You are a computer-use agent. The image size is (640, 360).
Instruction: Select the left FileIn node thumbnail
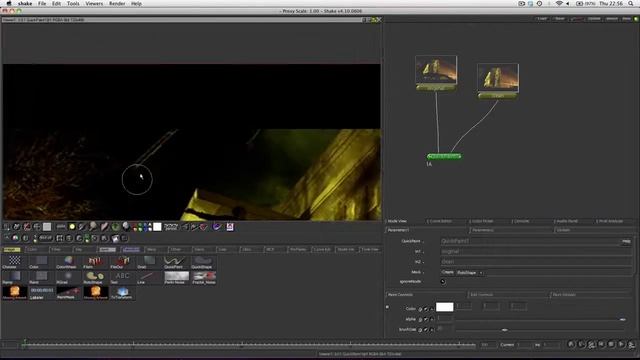tap(436, 70)
